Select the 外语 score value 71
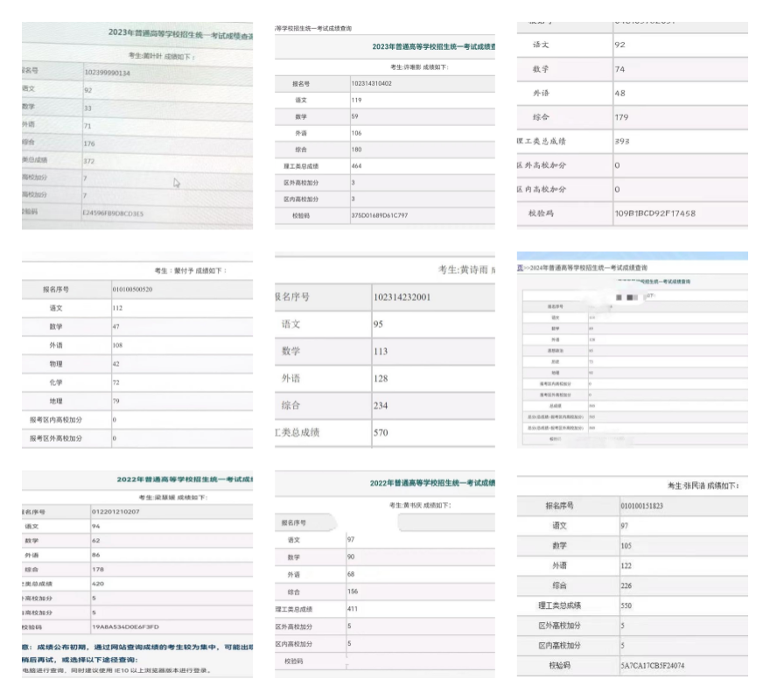Image resolution: width=770 pixels, height=700 pixels. click(x=87, y=126)
